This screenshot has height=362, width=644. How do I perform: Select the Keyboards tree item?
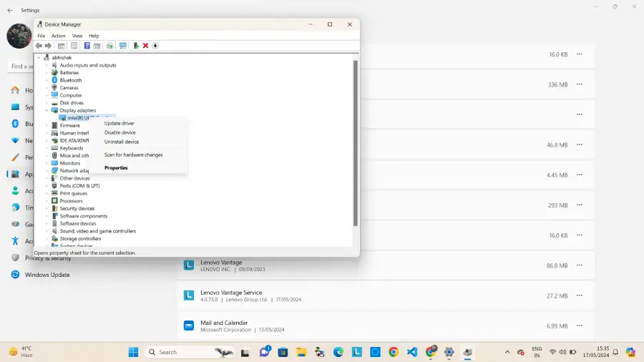(x=72, y=148)
